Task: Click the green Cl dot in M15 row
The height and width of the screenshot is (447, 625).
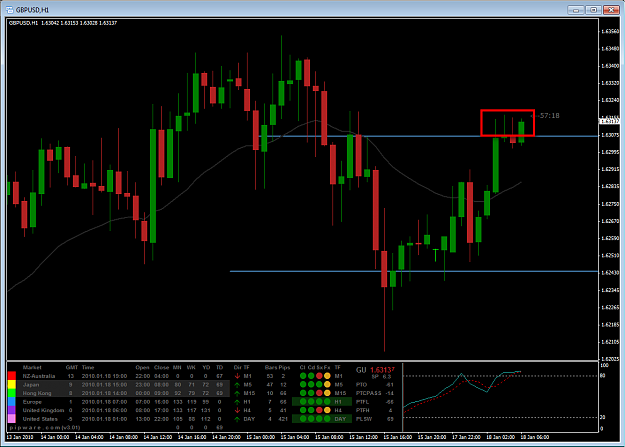Action: 303,393
